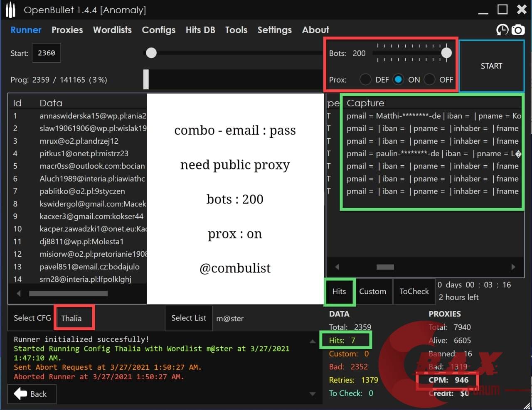Image resolution: width=532 pixels, height=410 pixels.
Task: Click the log panel's down arrow
Action: pos(312,394)
